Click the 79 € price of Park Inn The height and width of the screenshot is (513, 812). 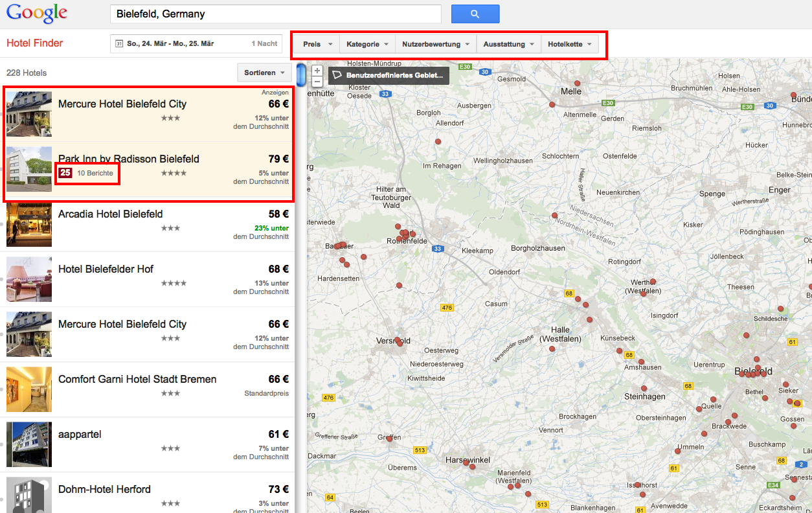coord(278,159)
